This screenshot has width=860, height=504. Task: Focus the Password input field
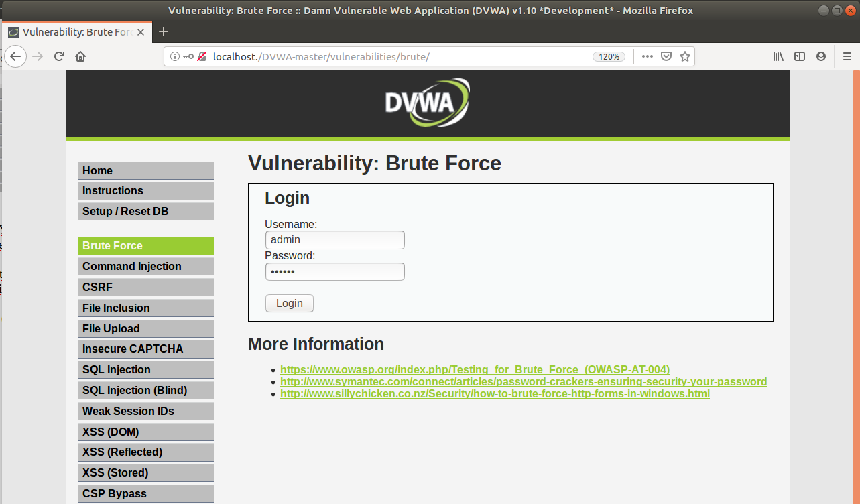335,271
